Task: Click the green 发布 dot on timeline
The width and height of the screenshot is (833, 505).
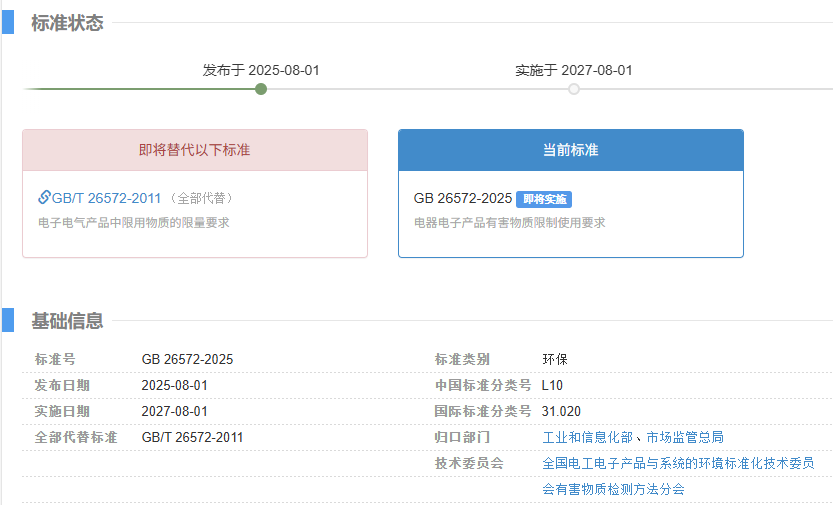Action: click(x=261, y=89)
